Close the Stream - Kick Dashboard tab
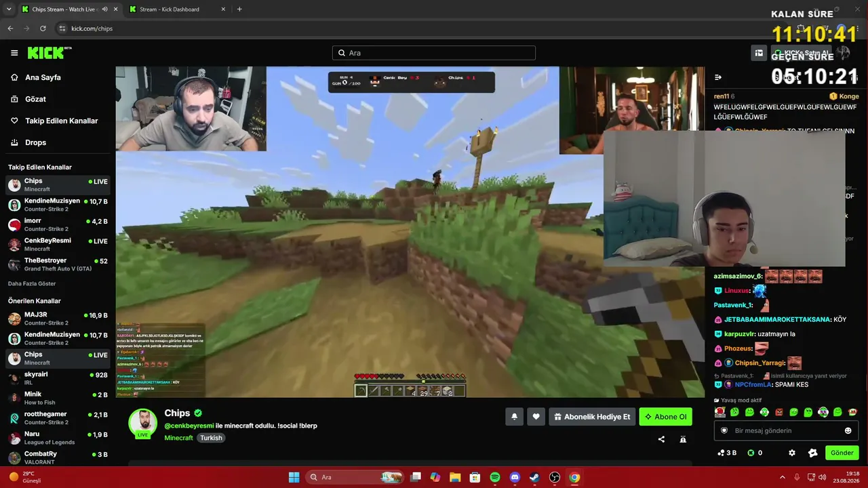The width and height of the screenshot is (868, 488). tap(223, 9)
